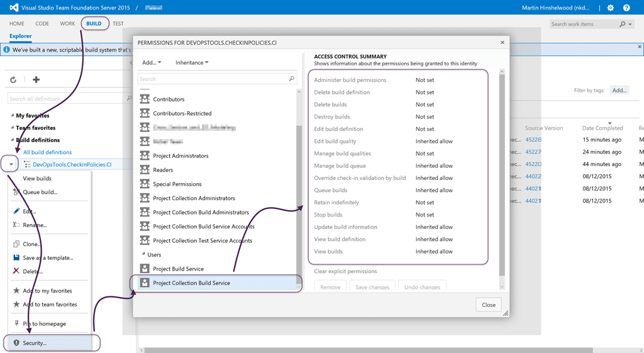
Task: Select the Edit build definition permission value
Action: point(425,129)
